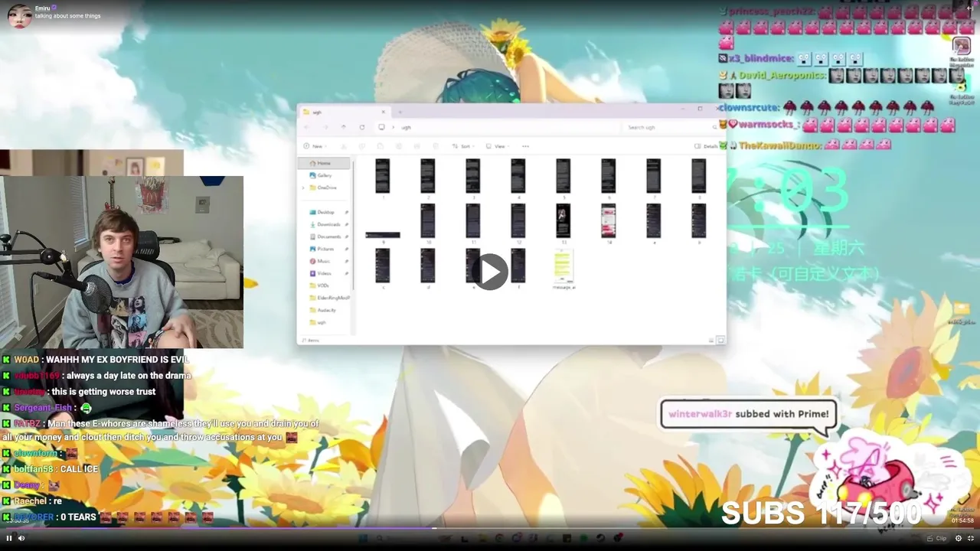Select Home in the navigation pane
The height and width of the screenshot is (551, 980).
coord(325,163)
